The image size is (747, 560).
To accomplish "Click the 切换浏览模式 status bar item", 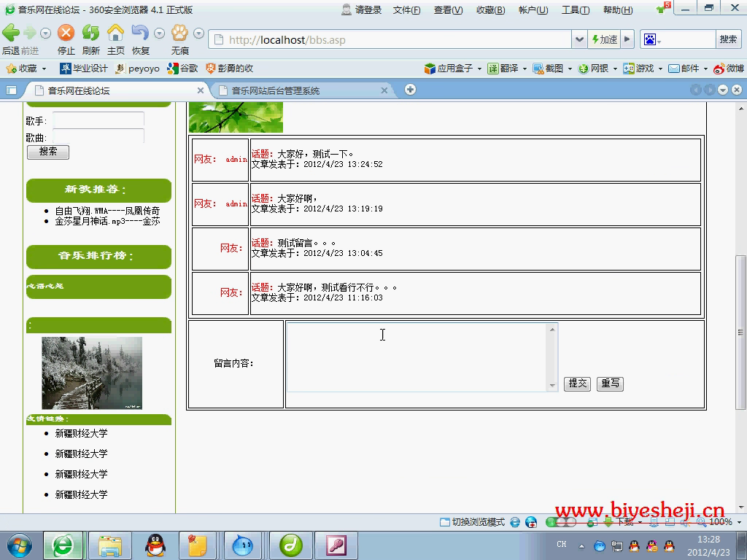I will point(472,522).
